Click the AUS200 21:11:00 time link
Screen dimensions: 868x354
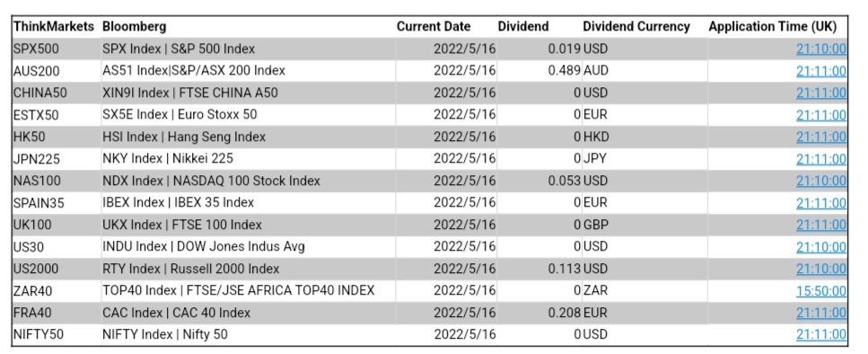pos(821,71)
